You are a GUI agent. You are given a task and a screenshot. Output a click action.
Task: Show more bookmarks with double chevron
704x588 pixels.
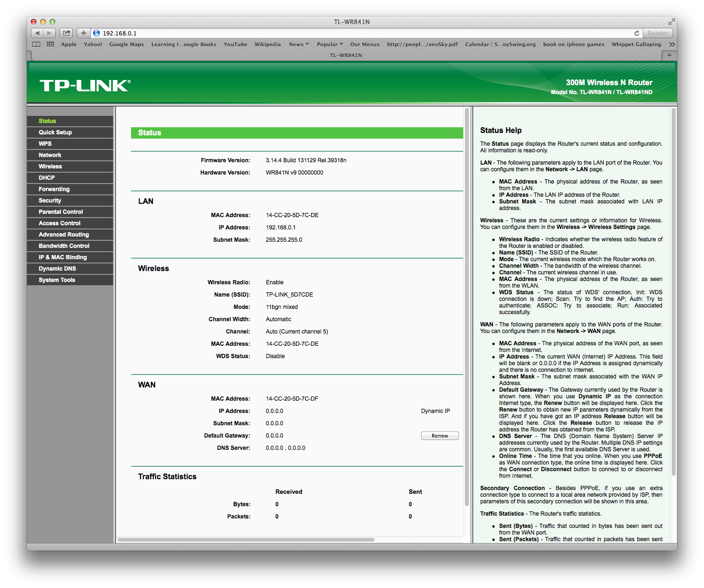[x=672, y=44]
